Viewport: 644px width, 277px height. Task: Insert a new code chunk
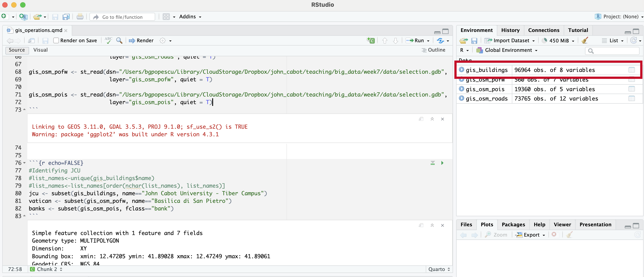[371, 40]
